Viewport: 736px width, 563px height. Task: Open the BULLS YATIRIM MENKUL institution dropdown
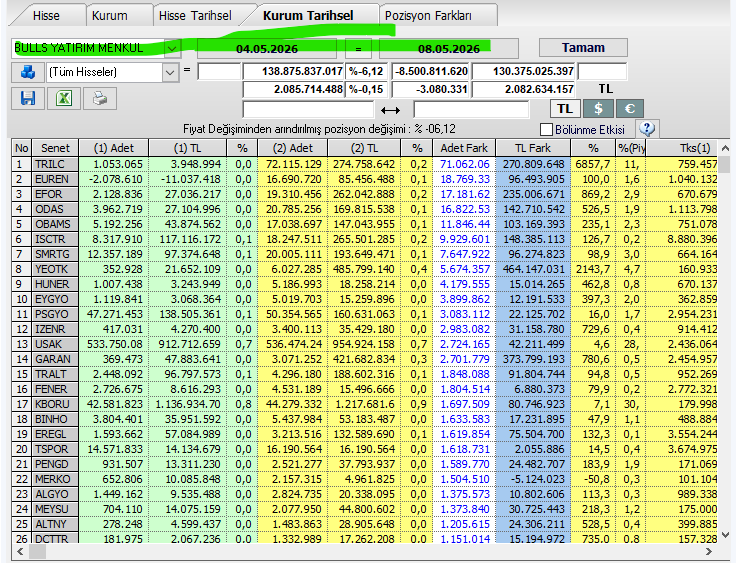tap(172, 48)
